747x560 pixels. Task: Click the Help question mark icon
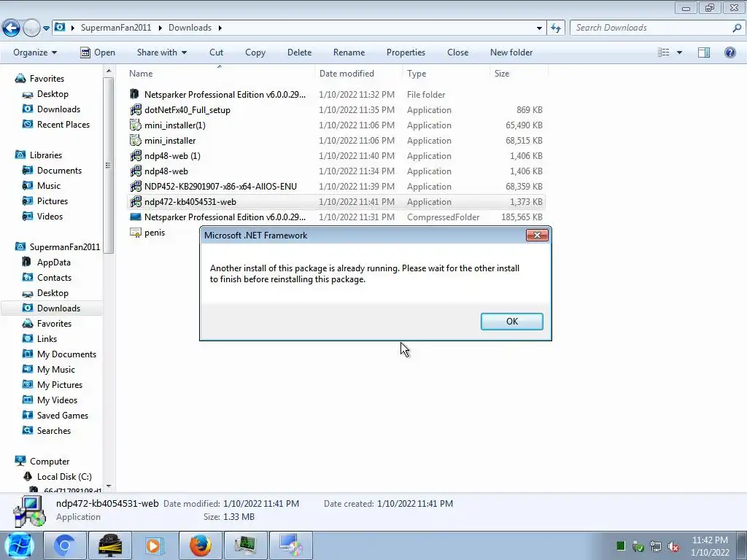(729, 52)
